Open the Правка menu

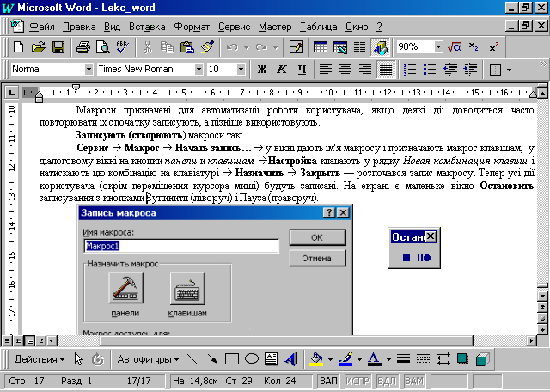pyautogui.click(x=79, y=27)
